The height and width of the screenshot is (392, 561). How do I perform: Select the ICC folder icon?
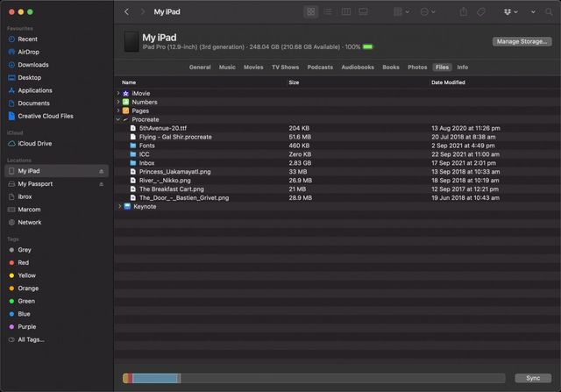133,154
